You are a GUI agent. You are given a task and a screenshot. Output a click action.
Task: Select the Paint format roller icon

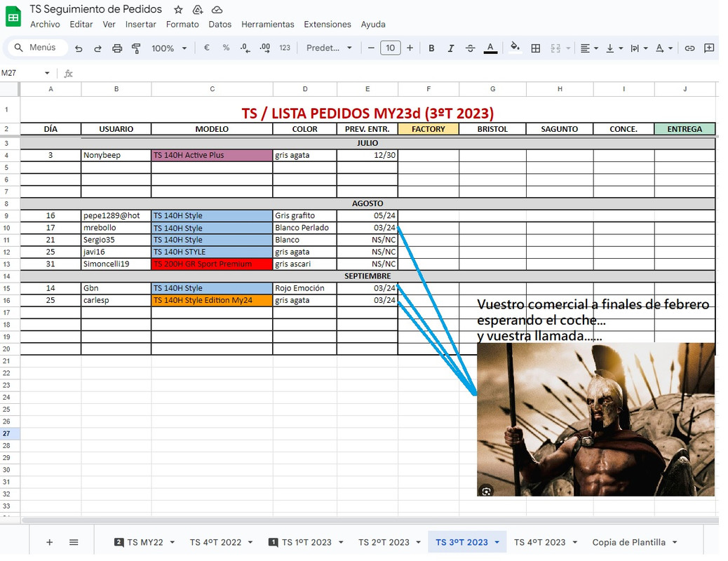[136, 48]
